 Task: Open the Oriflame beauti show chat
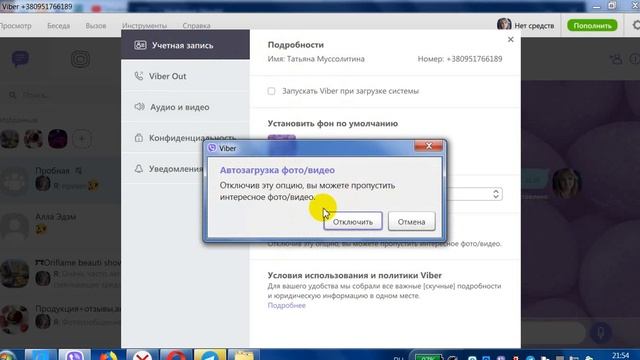(60, 272)
